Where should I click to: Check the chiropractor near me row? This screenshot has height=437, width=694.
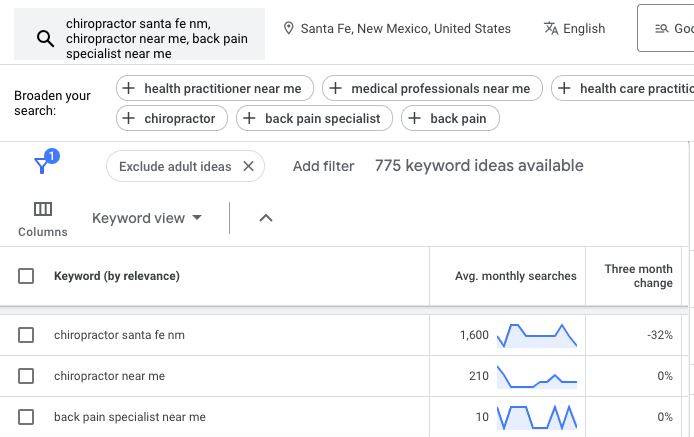26,377
